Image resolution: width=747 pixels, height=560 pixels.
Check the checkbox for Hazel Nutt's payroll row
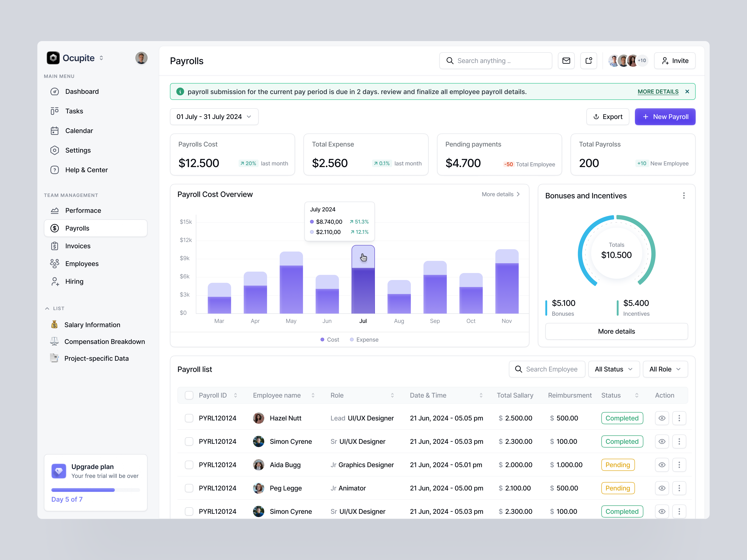(189, 418)
